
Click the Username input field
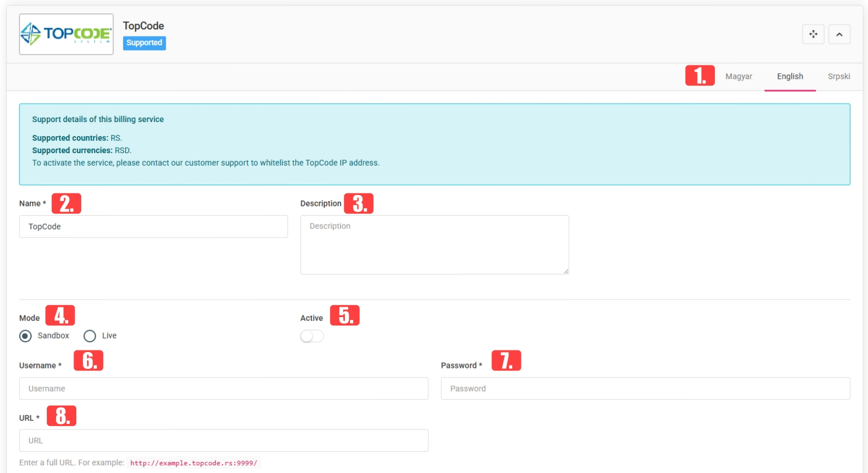coord(223,389)
